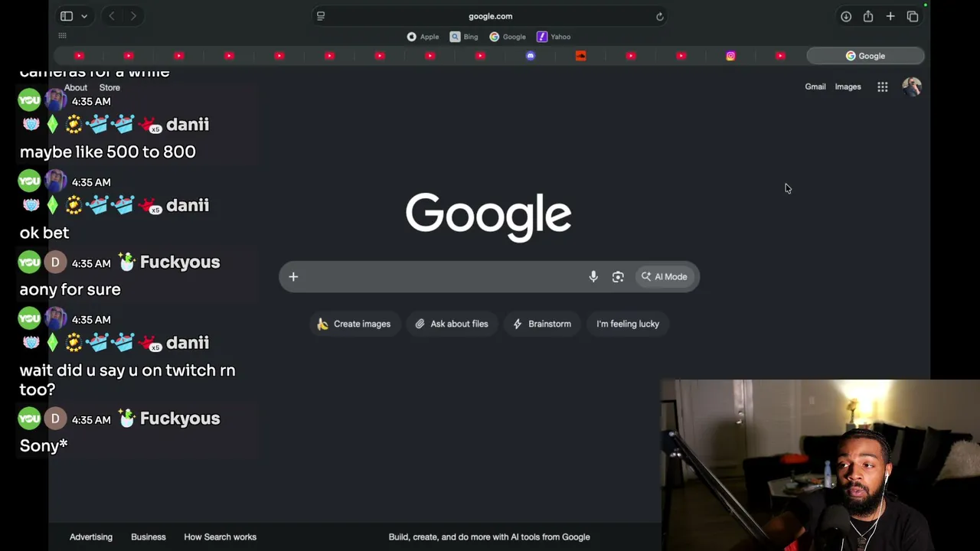
Task: Open the Bing favorite bookmark
Action: (x=464, y=37)
